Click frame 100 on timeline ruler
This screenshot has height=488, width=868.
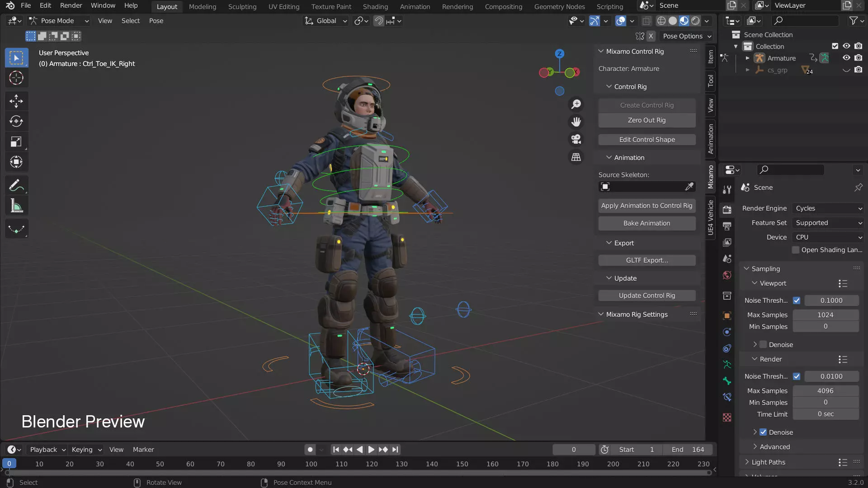[x=311, y=464]
